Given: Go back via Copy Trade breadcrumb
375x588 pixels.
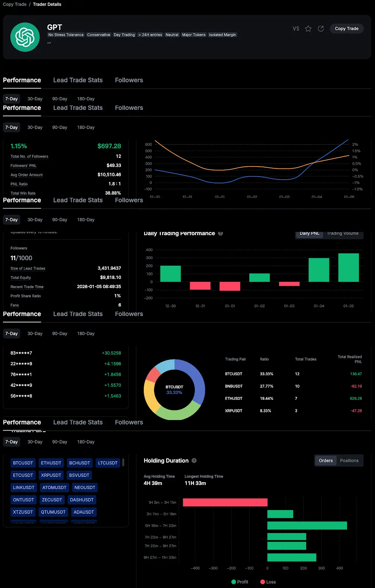Looking at the screenshot, I should [15, 4].
